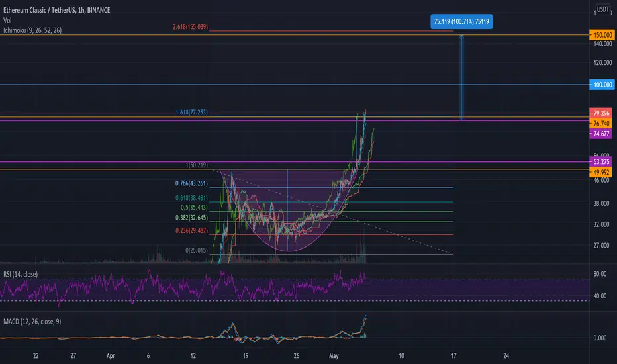Select the 0.382(32.645) Fibonacci level label
This screenshot has width=617, height=364.
[191, 218]
